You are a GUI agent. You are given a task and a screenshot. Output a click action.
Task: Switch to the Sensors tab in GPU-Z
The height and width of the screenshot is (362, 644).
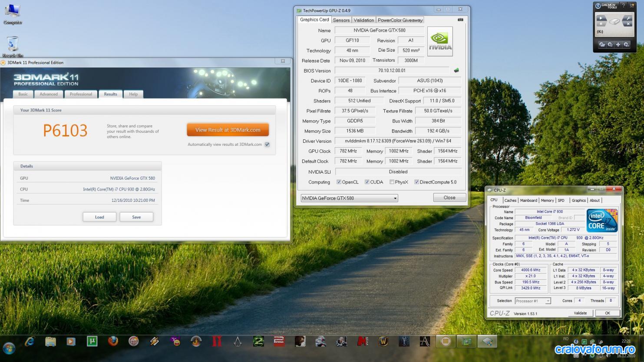pos(341,20)
